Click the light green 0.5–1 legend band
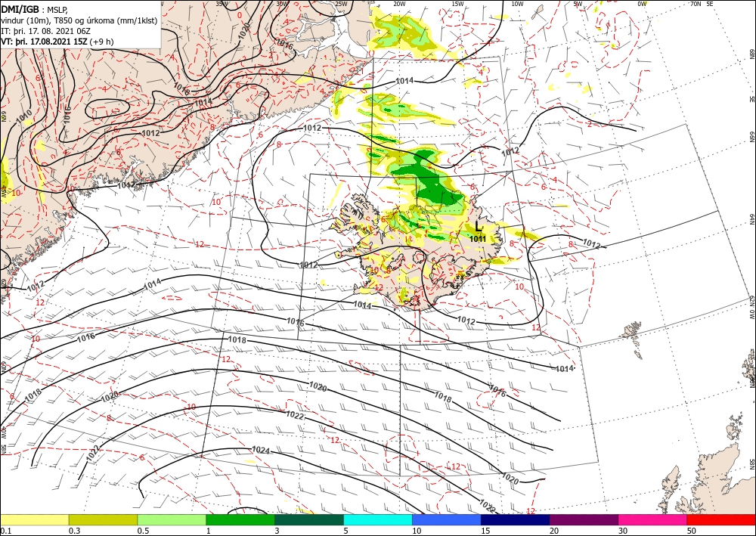Screen dimensions: 756x536 [172, 519]
